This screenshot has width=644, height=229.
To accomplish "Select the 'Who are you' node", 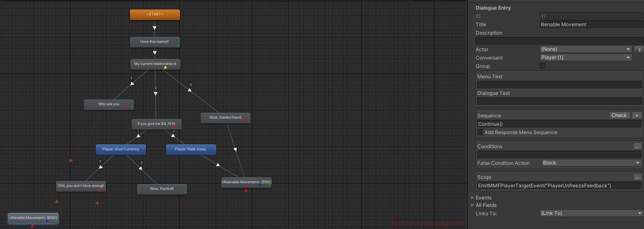I will [x=109, y=105].
